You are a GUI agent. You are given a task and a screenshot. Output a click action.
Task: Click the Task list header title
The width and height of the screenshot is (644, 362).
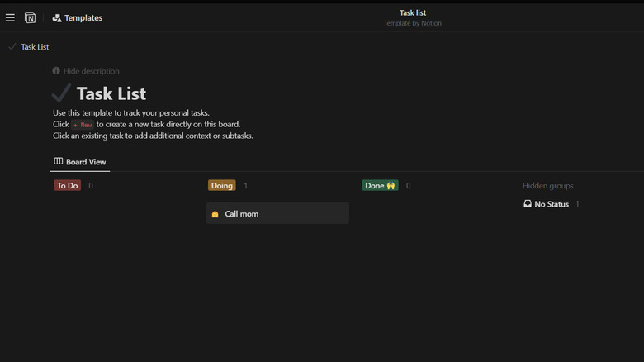click(x=413, y=12)
